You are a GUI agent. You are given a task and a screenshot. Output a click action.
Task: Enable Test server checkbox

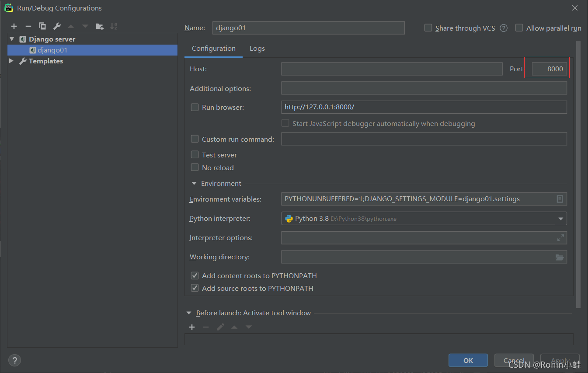pos(195,155)
